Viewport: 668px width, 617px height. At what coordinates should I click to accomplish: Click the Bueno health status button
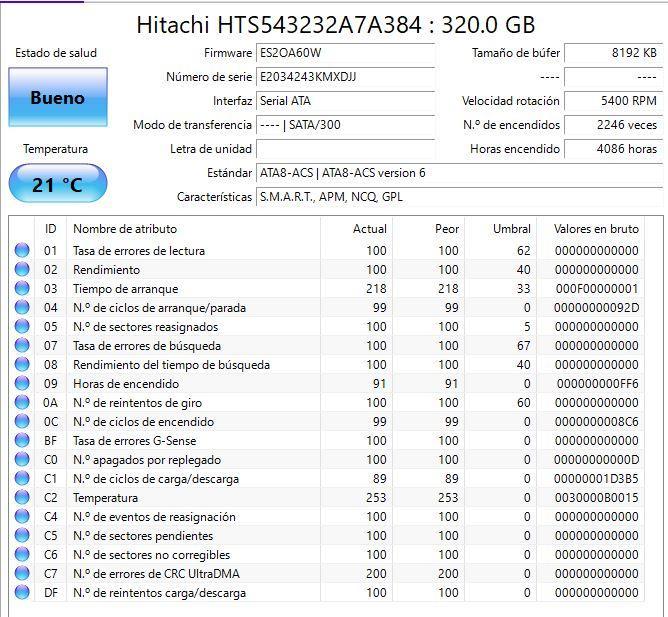(x=58, y=97)
